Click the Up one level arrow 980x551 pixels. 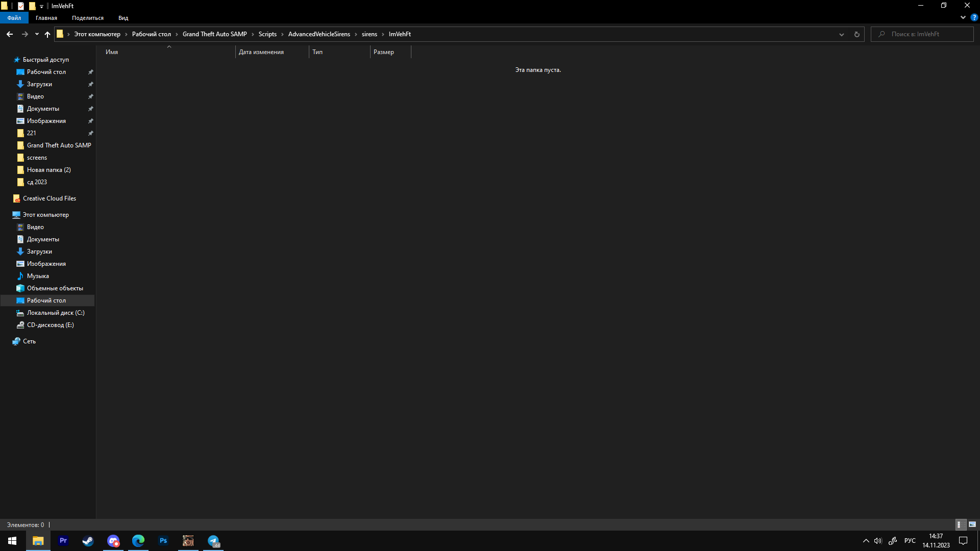(x=47, y=34)
